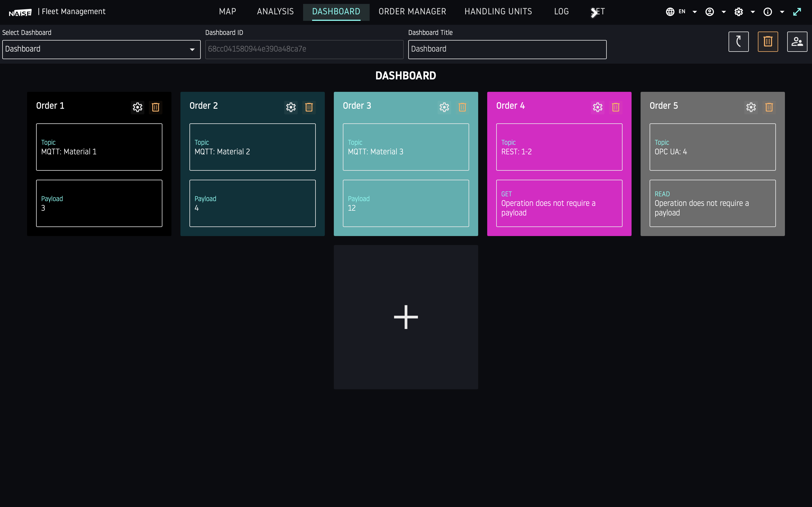
Task: Toggle fullscreen with the expand arrows icon
Action: coord(797,12)
